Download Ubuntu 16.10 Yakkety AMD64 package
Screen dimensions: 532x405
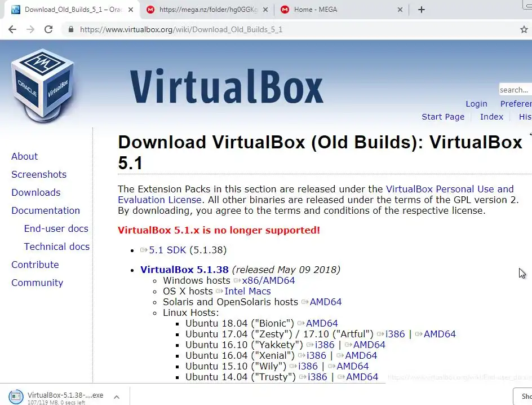[369, 345]
